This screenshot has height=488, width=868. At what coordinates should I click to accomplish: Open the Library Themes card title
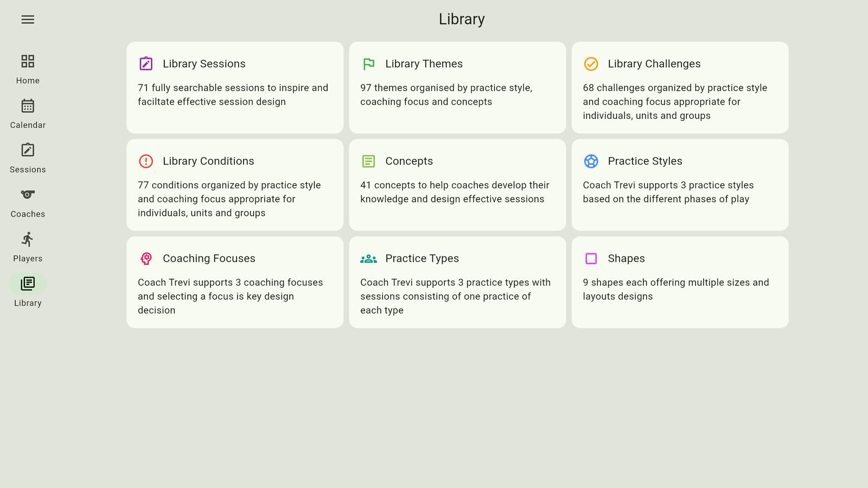click(x=424, y=64)
